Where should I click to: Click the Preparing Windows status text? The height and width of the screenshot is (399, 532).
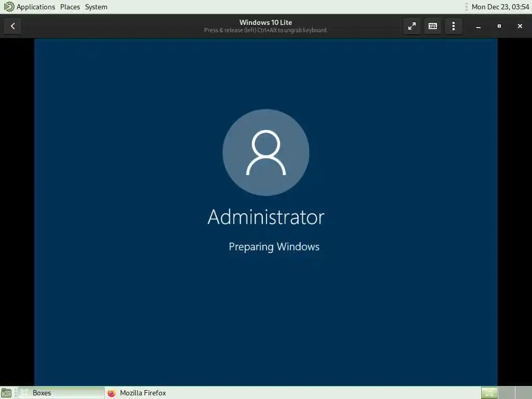point(274,247)
